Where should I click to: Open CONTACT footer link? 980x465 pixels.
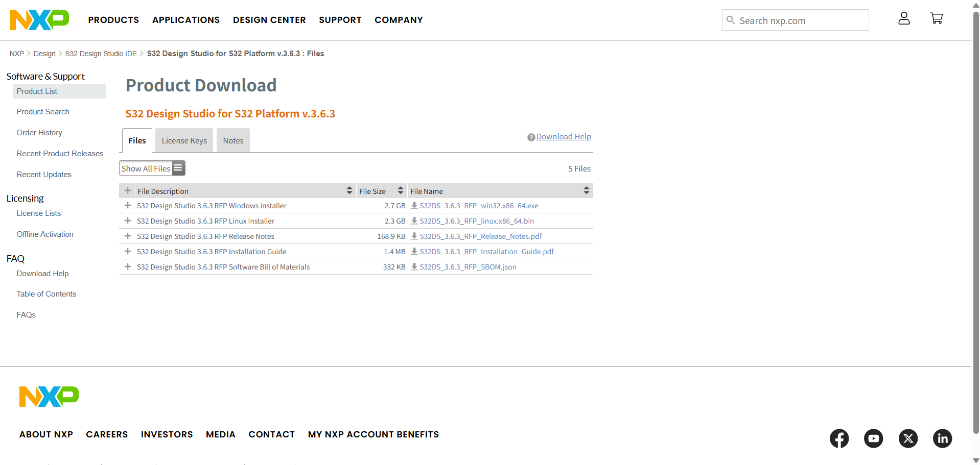[271, 434]
